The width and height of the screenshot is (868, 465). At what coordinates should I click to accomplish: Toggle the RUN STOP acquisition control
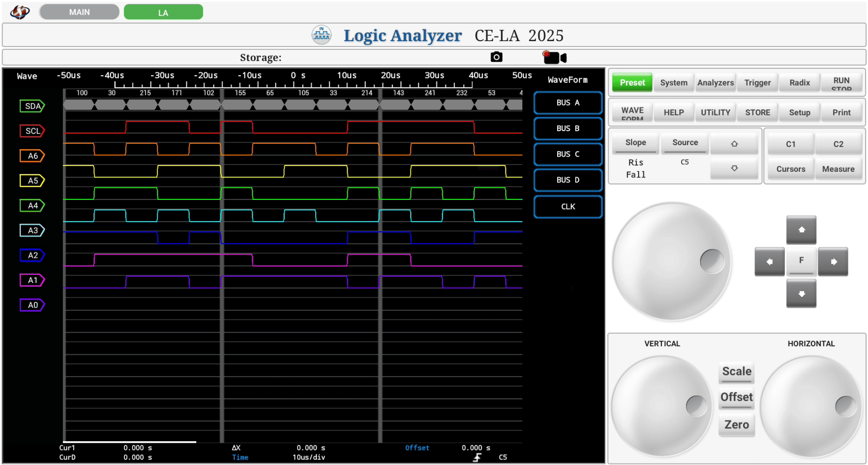click(x=841, y=82)
